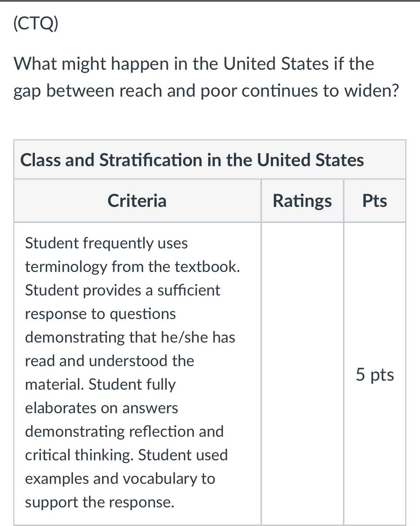Screen dimensions: 420x526
Task: Click the text 'critical thinking. Student used'
Action: pyautogui.click(x=126, y=455)
